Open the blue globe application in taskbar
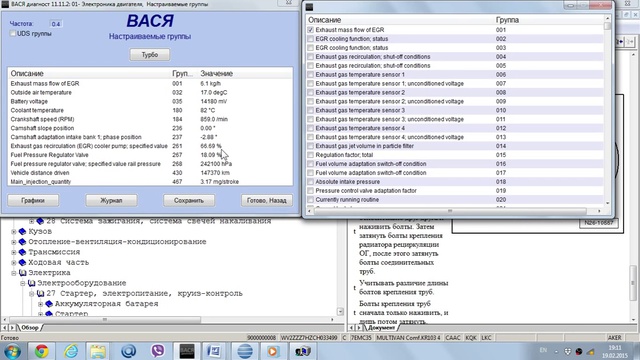640x360 pixels. click(x=244, y=351)
